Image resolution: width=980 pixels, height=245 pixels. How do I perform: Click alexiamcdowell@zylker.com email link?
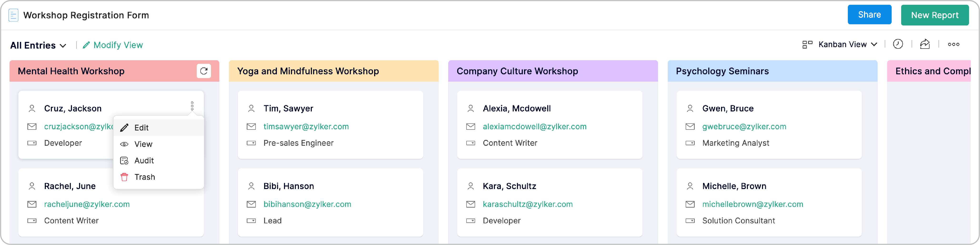point(534,126)
